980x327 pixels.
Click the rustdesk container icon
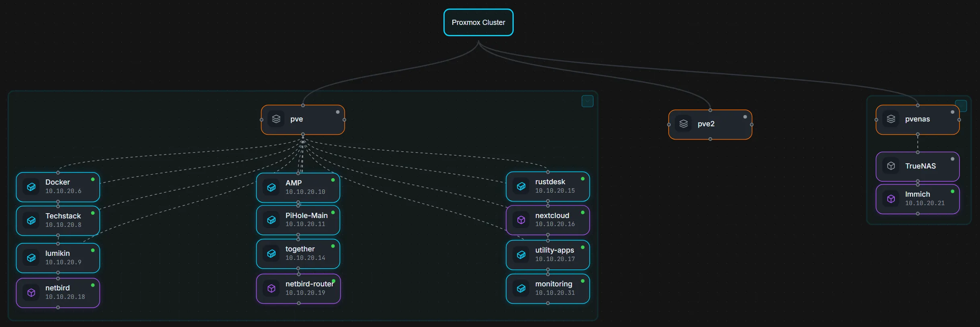coord(521,186)
